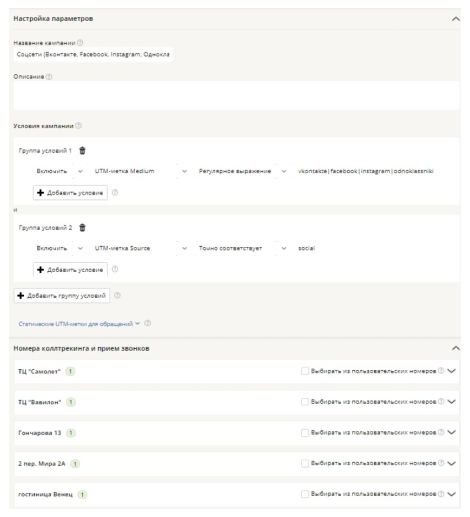Screen dimensions: 470x517
Task: Collapse Номера коллтрекинга и прием звонков section
Action: click(456, 348)
